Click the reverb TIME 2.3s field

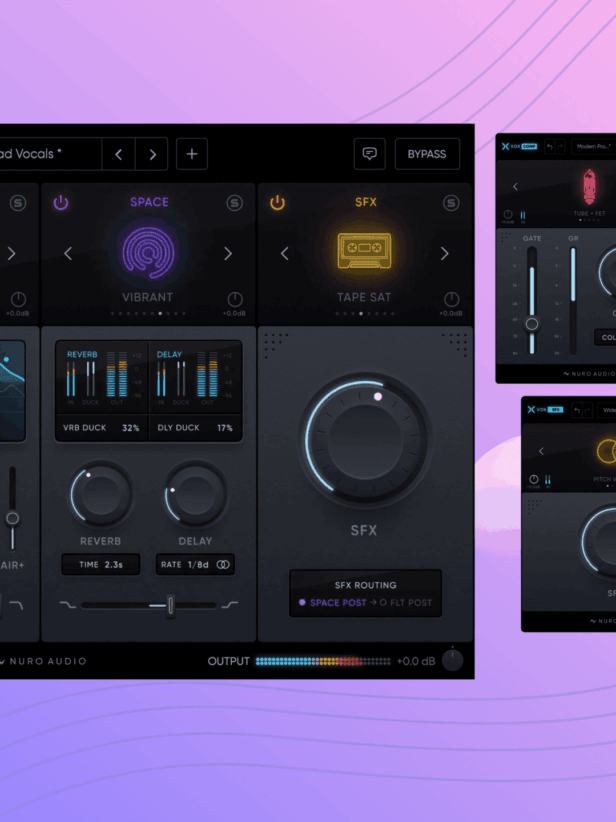point(101,565)
